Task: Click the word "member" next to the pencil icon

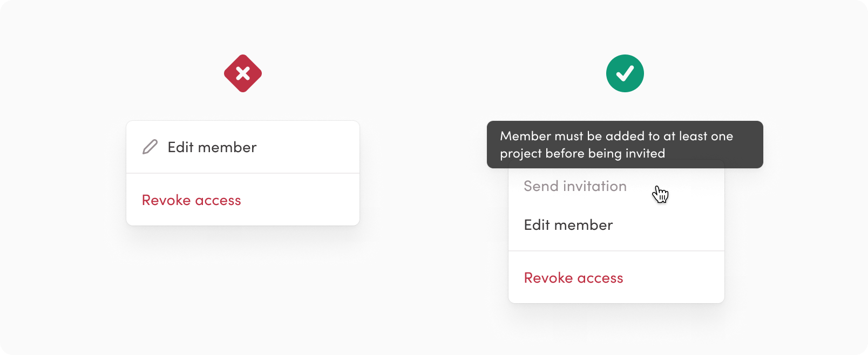Action: point(227,147)
